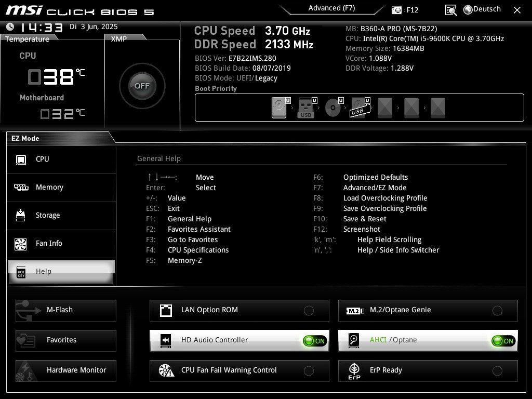Click the Hot Key help icon
The image size is (532, 399).
coord(21,272)
